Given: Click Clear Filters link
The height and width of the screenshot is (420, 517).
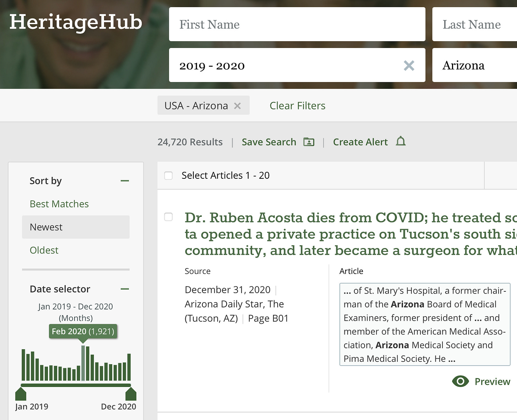Looking at the screenshot, I should (x=297, y=106).
